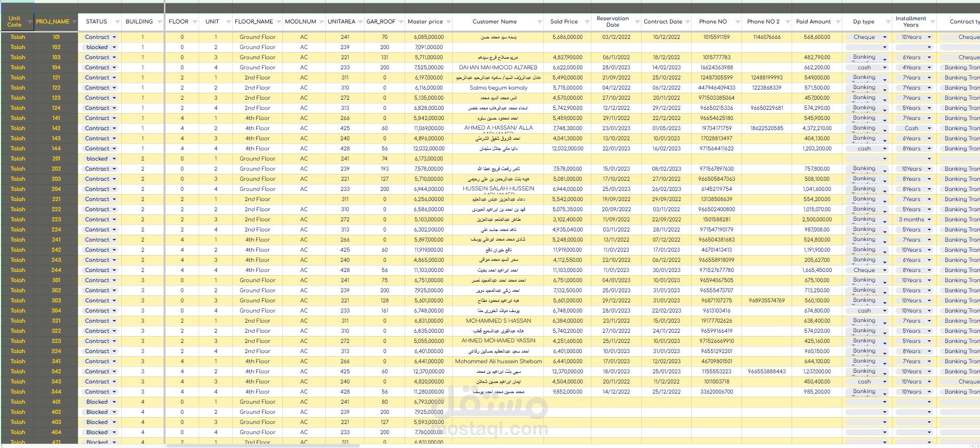Expand the blocked status dropdown for unit 201
980x448 pixels.
coord(114,159)
